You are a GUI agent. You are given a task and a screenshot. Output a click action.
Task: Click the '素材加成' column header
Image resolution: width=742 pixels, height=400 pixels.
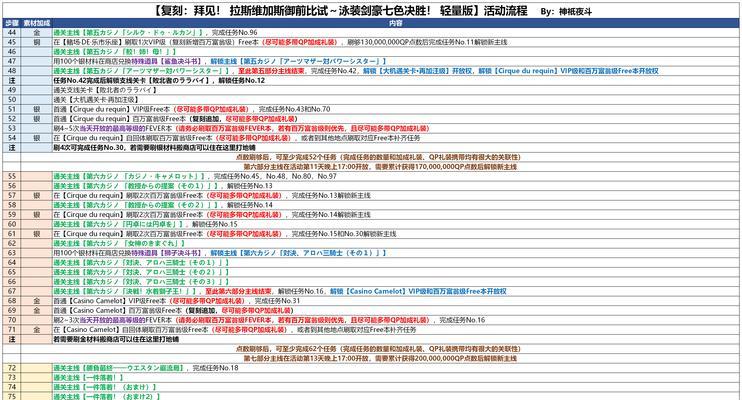click(x=36, y=23)
